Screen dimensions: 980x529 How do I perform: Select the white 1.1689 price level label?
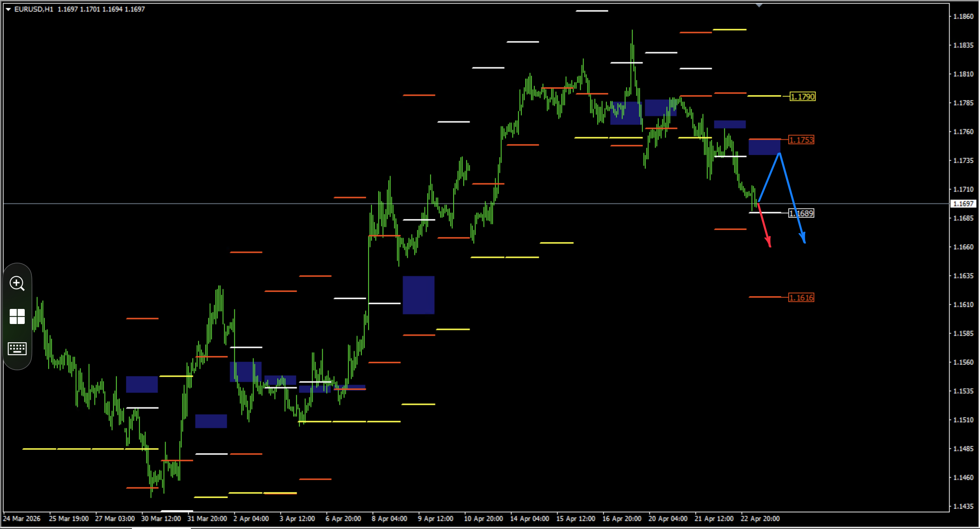[801, 213]
